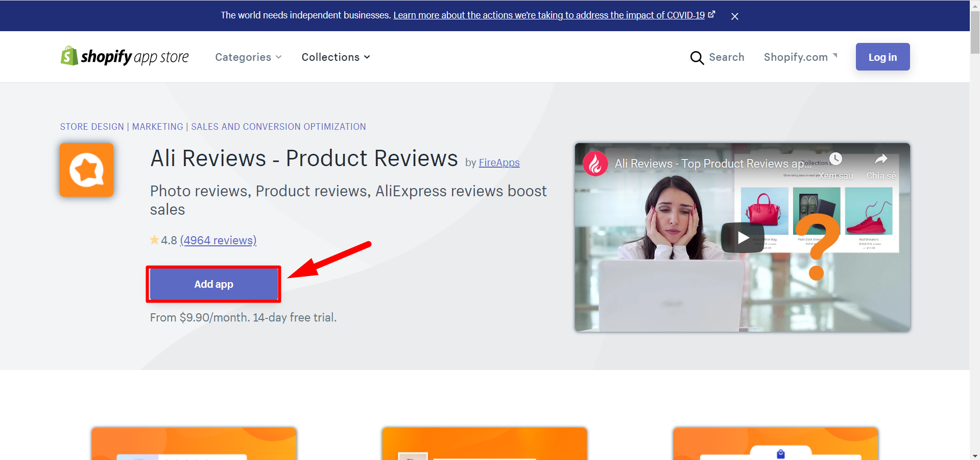Click the video share arrow icon
The width and height of the screenshot is (980, 460).
tap(881, 159)
